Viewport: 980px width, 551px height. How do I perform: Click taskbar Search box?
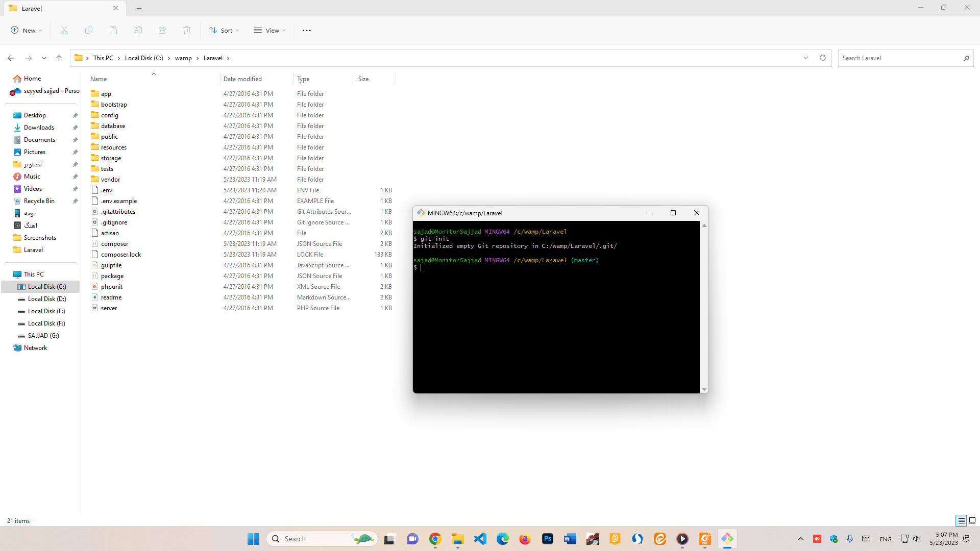point(322,539)
